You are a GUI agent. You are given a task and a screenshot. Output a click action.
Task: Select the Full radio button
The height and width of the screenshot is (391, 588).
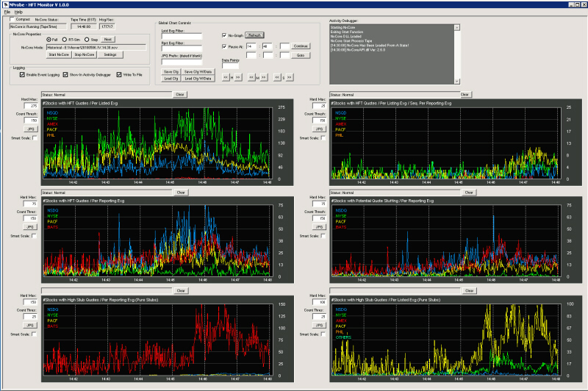pos(49,40)
